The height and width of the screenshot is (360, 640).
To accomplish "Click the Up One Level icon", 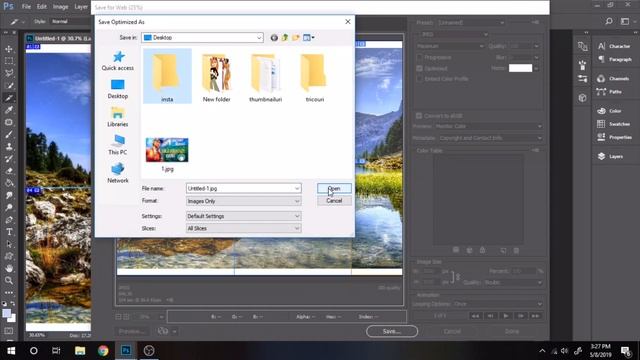I will pos(285,38).
